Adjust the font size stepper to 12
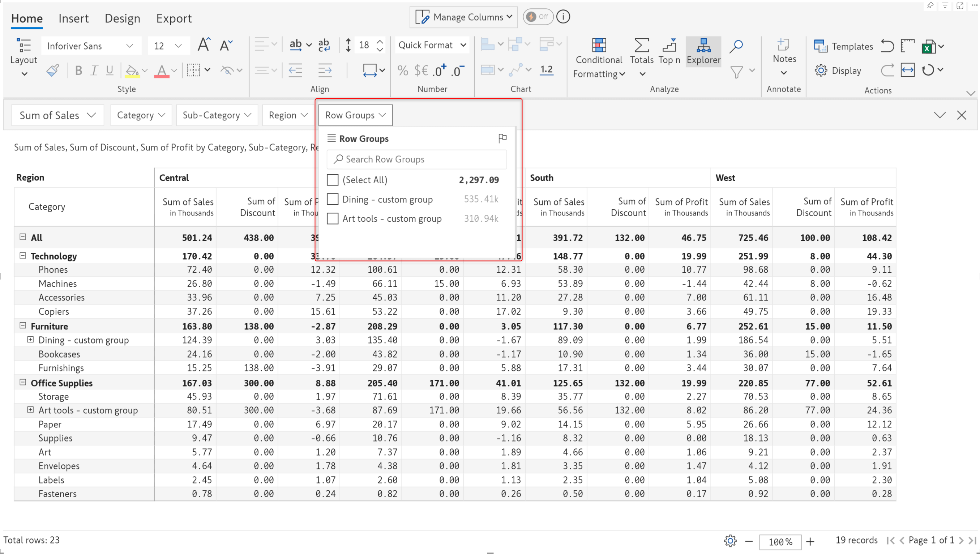The width and height of the screenshot is (980, 554). pyautogui.click(x=166, y=46)
